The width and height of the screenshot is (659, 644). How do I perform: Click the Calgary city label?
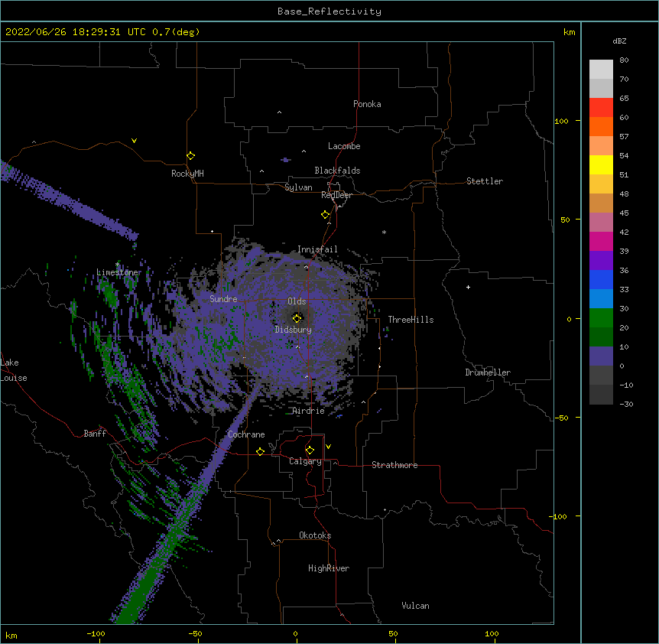(305, 461)
